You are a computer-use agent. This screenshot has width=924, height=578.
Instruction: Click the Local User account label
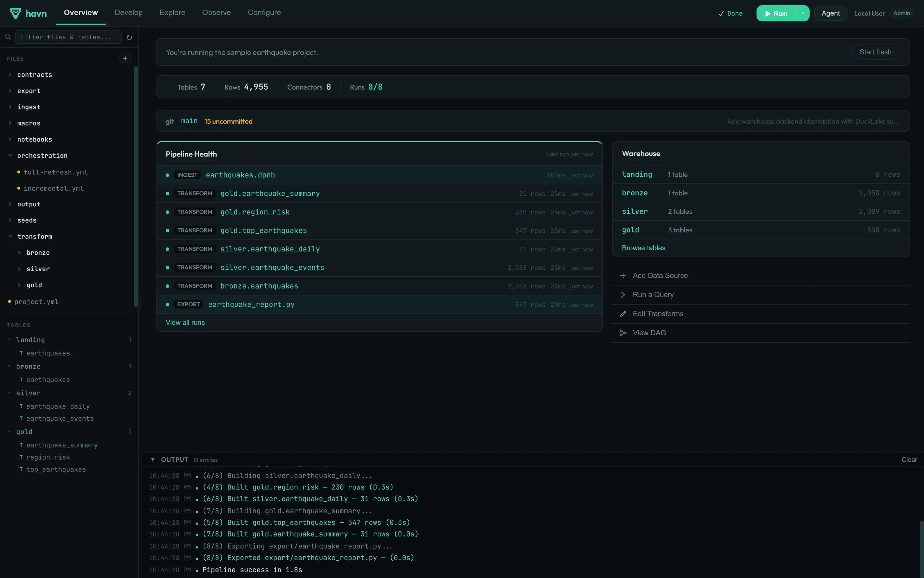[x=869, y=13]
